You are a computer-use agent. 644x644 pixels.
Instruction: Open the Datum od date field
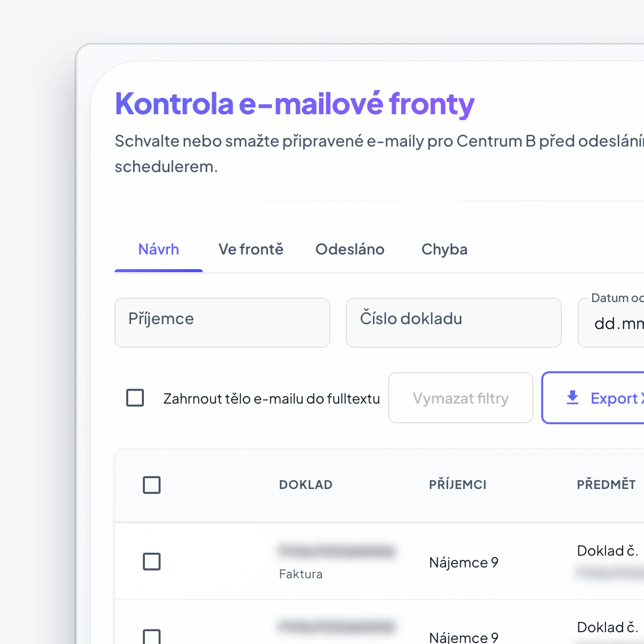[611, 323]
